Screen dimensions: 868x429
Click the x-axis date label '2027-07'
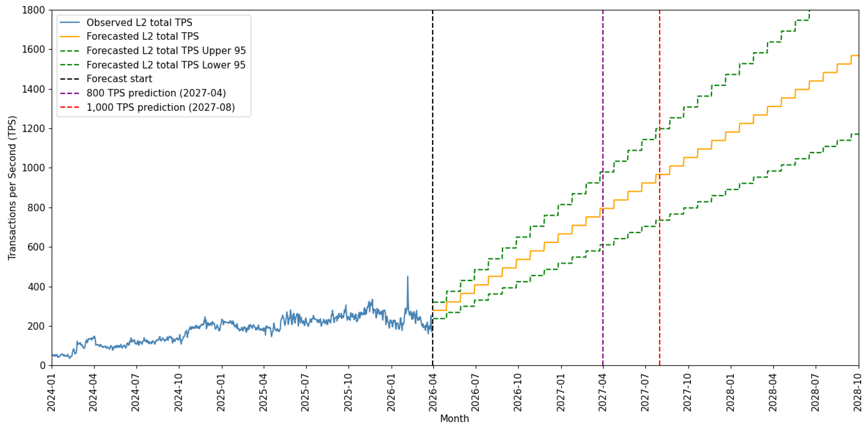point(645,392)
